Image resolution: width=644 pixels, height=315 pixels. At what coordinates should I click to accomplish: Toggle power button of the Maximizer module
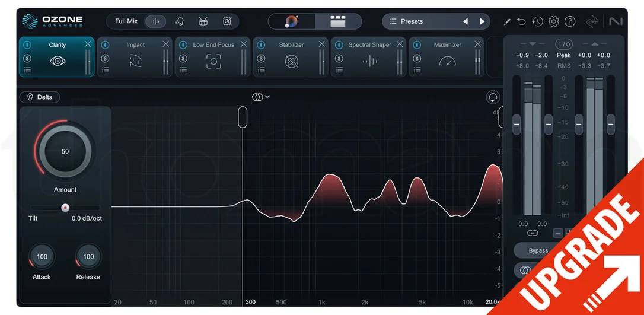tap(417, 44)
